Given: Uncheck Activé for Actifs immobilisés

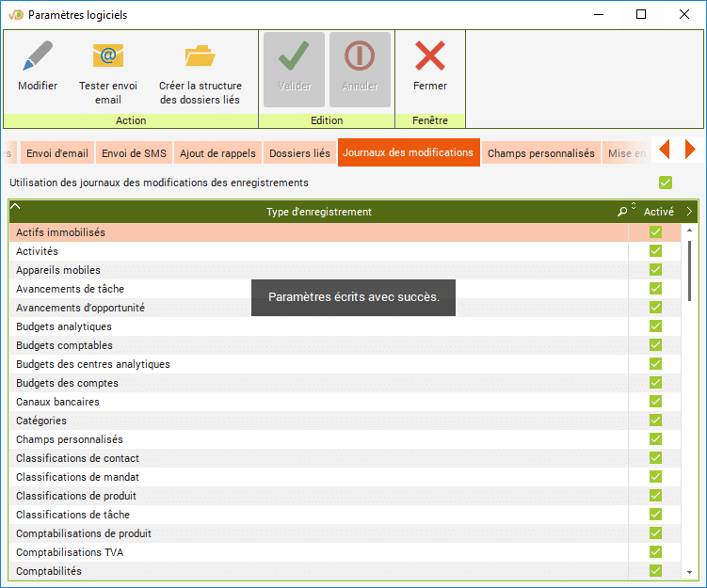Looking at the screenshot, I should pos(655,232).
